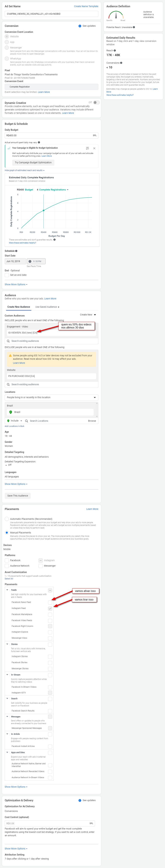Click the info icon beside Conversions estimate
Screen dimensions: 165x868
121,63
